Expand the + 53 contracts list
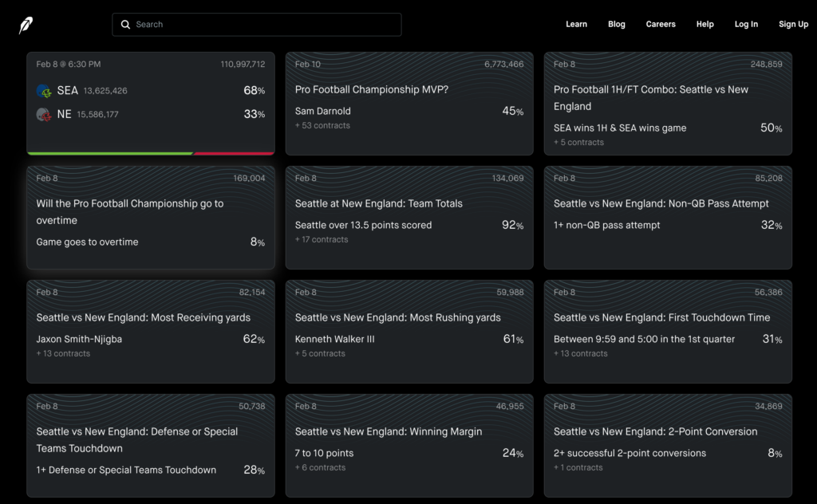Viewport: 817px width, 504px height. click(322, 126)
